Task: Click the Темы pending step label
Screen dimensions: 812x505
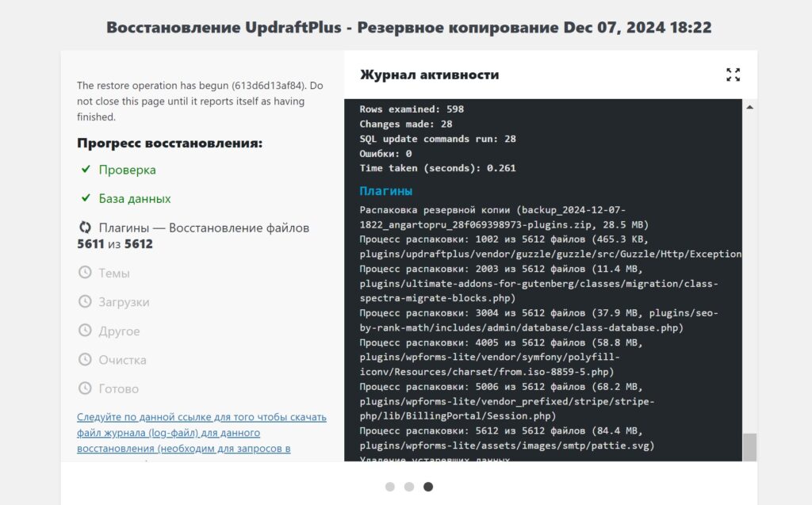Action: point(114,273)
